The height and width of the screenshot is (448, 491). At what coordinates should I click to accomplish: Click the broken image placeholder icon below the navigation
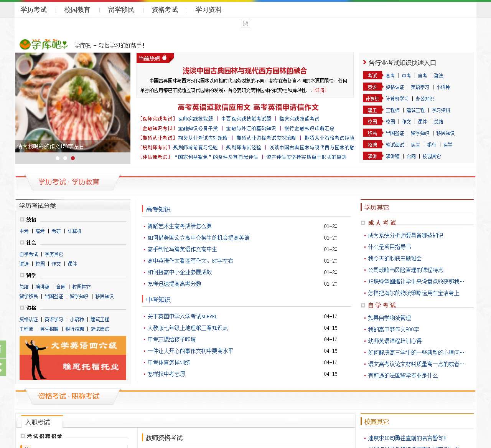[245, 23]
